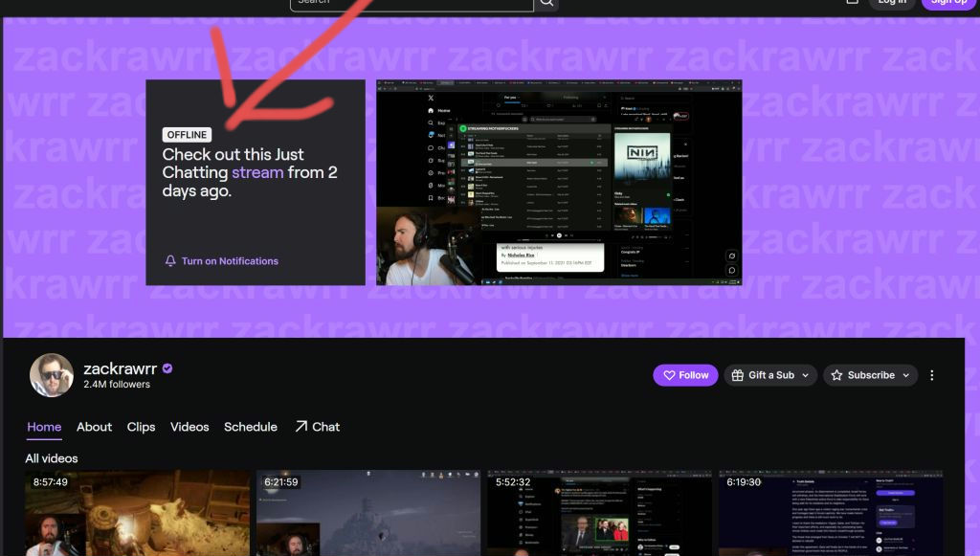Select the Home tab
The height and width of the screenshot is (556, 980).
pos(44,428)
